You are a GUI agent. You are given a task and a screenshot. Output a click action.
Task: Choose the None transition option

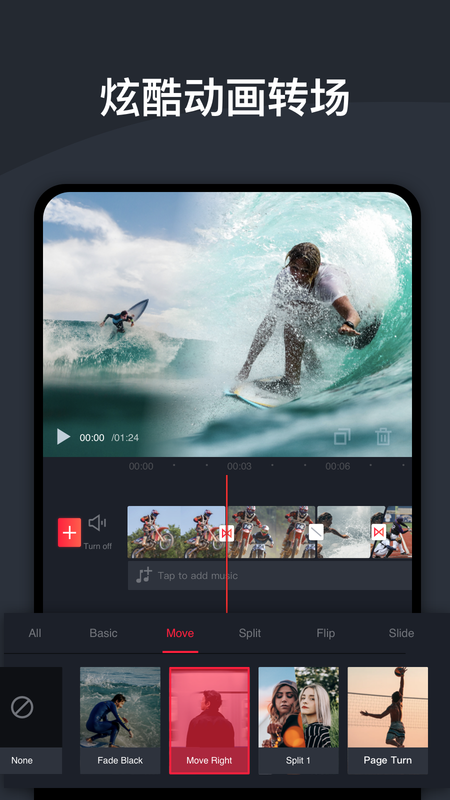point(30,720)
